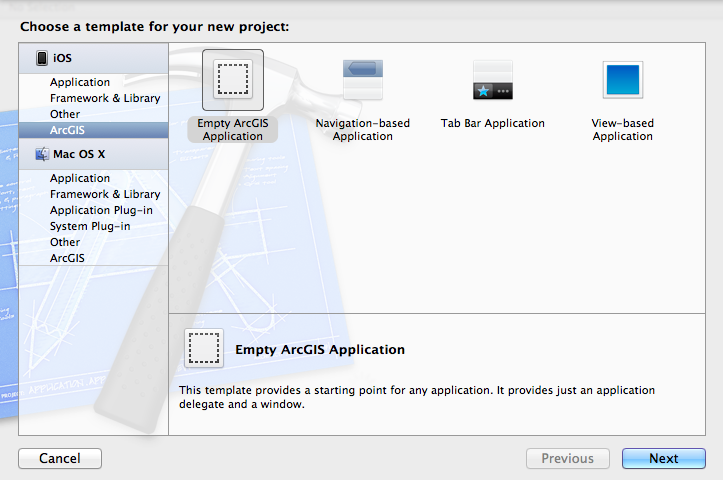
Task: Choose the Navigation-based Application template icon
Action: [x=362, y=80]
